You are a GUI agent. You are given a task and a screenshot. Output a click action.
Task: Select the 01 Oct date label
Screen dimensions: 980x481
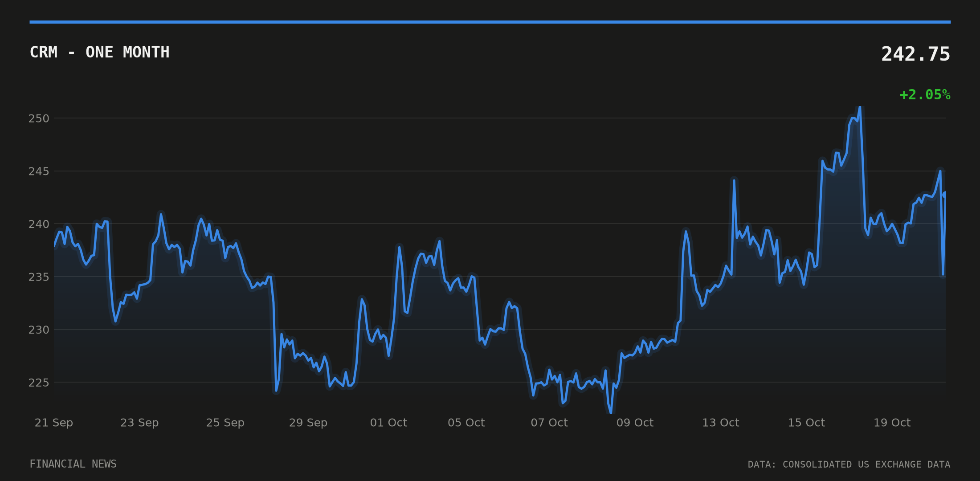(388, 423)
